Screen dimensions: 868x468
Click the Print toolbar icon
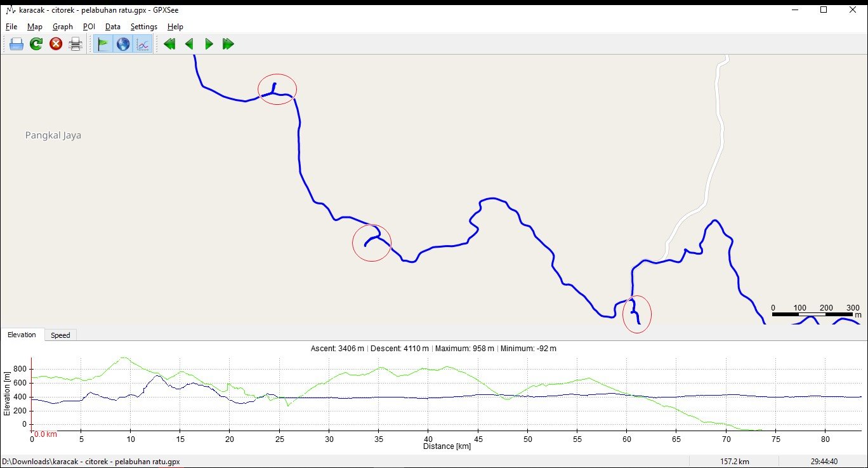coord(76,44)
